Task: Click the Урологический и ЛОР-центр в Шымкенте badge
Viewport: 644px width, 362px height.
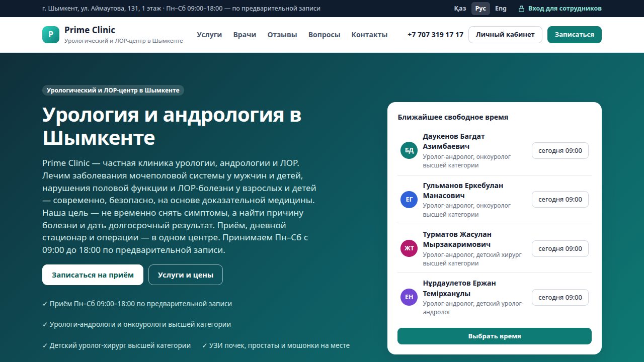Action: pos(113,90)
